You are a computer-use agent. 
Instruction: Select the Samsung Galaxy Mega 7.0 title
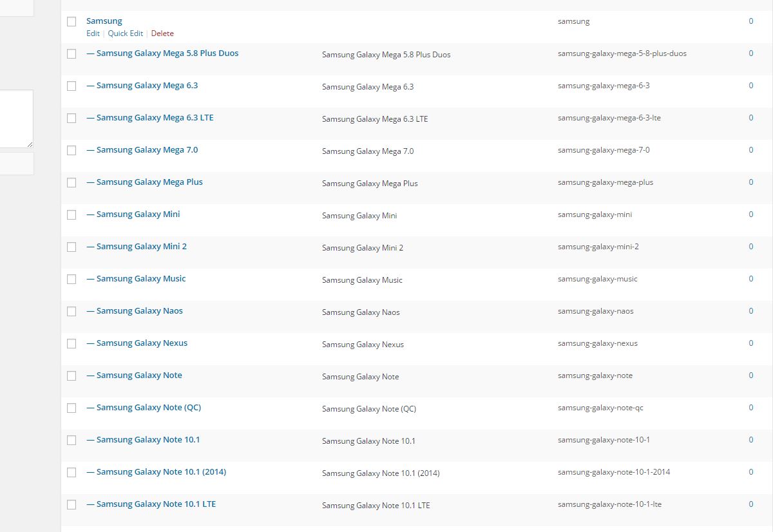[147, 150]
